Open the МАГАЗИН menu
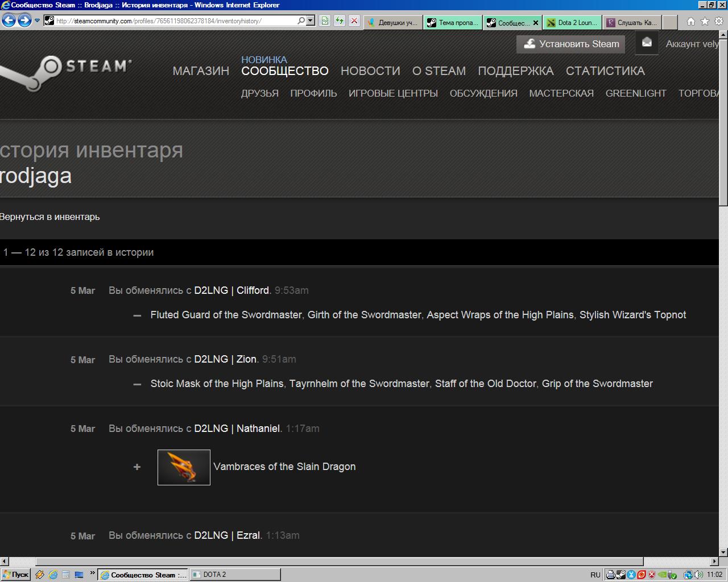This screenshot has width=728, height=582. click(201, 71)
